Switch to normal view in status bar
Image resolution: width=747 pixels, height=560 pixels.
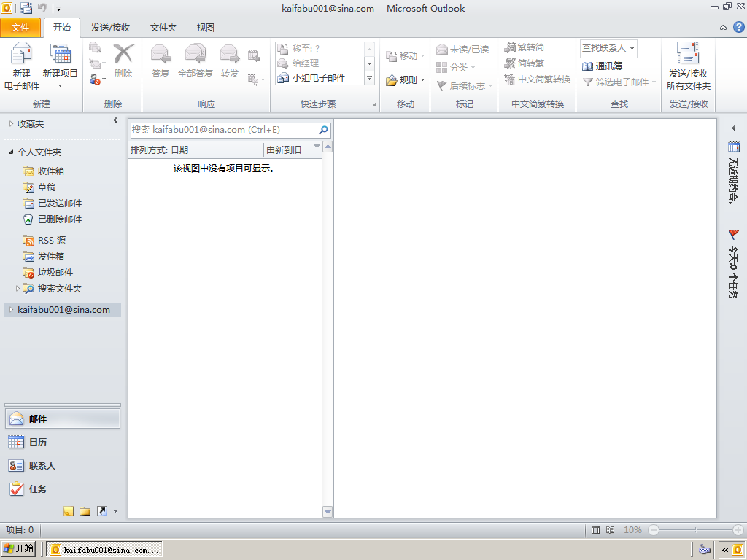595,530
